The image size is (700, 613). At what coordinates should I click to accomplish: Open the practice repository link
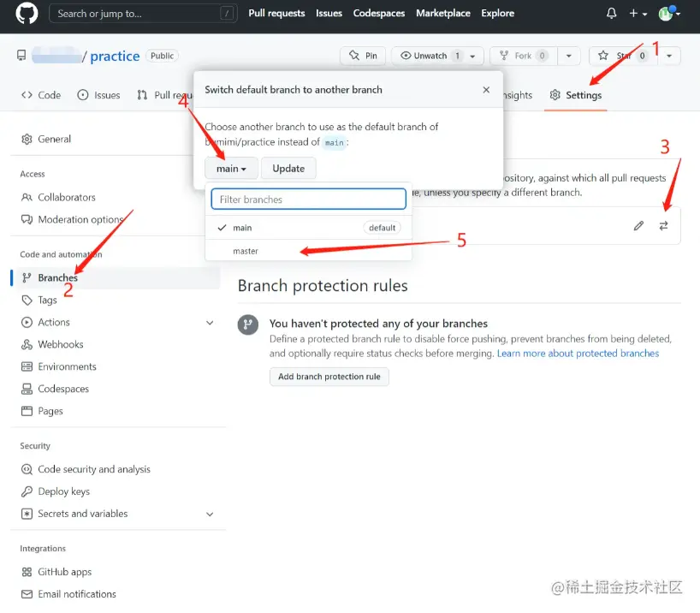(x=115, y=56)
